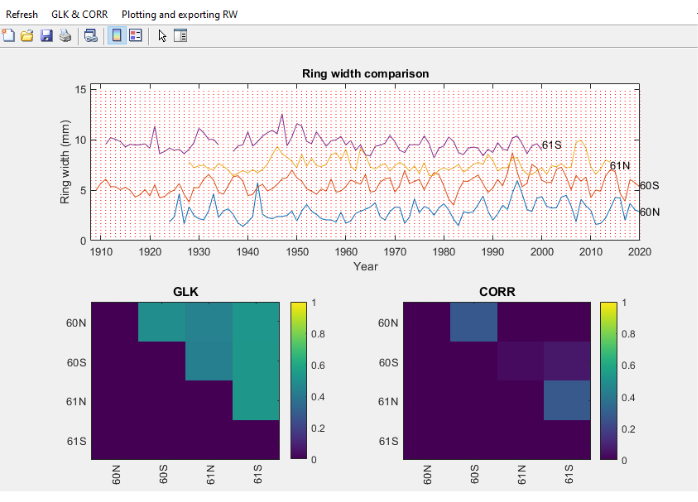
Task: Toggle the Insert Legend toolbar icon
Action: [135, 36]
